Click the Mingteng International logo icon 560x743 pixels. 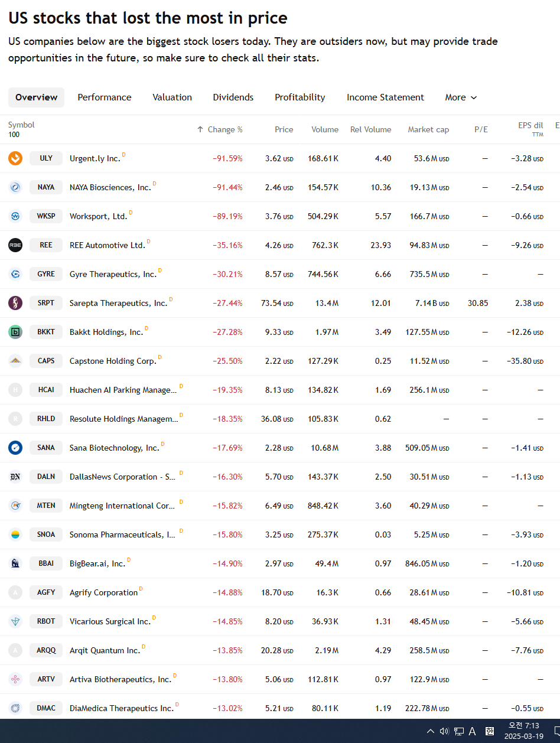pos(15,506)
